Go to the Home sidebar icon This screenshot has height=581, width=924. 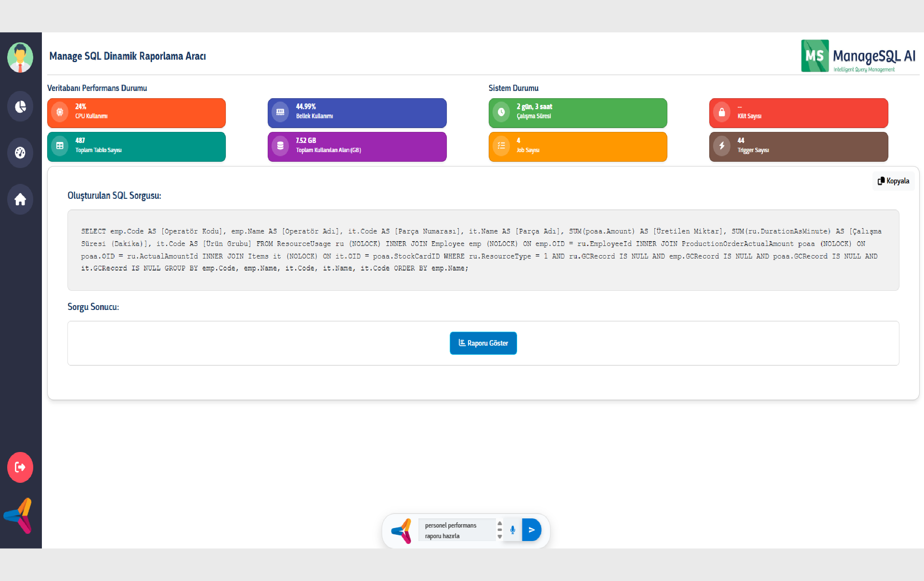coord(20,199)
